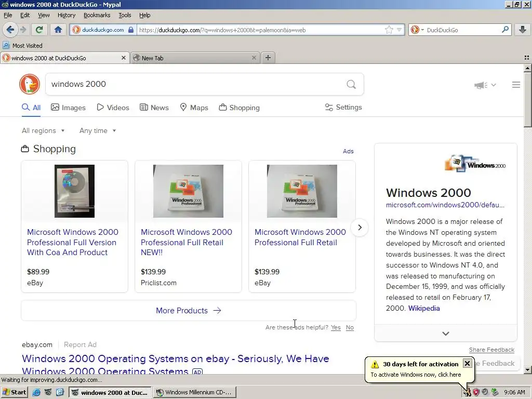
Task: Open the Wikipedia link
Action: [x=424, y=308]
